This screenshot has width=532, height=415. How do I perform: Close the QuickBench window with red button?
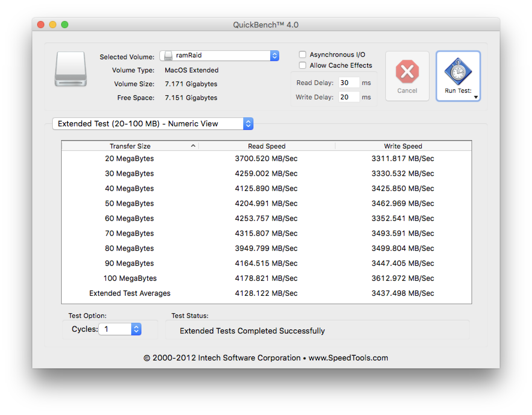41,25
